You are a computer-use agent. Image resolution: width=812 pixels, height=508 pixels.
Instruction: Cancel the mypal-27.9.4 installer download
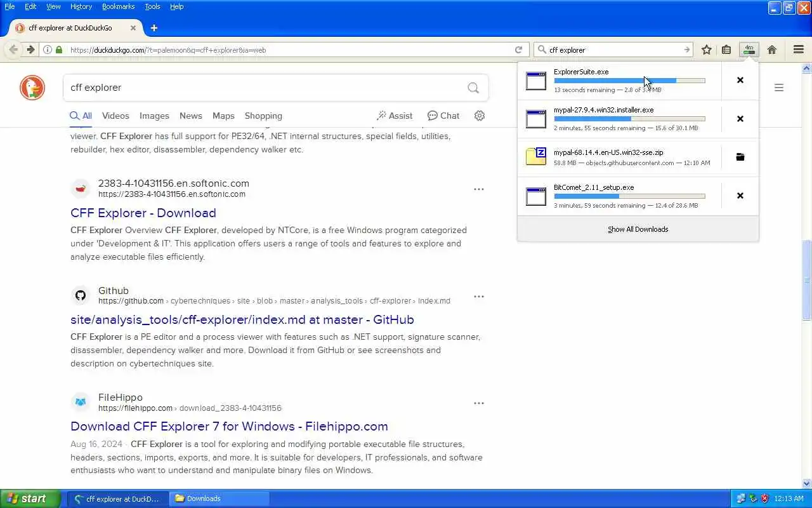point(740,119)
